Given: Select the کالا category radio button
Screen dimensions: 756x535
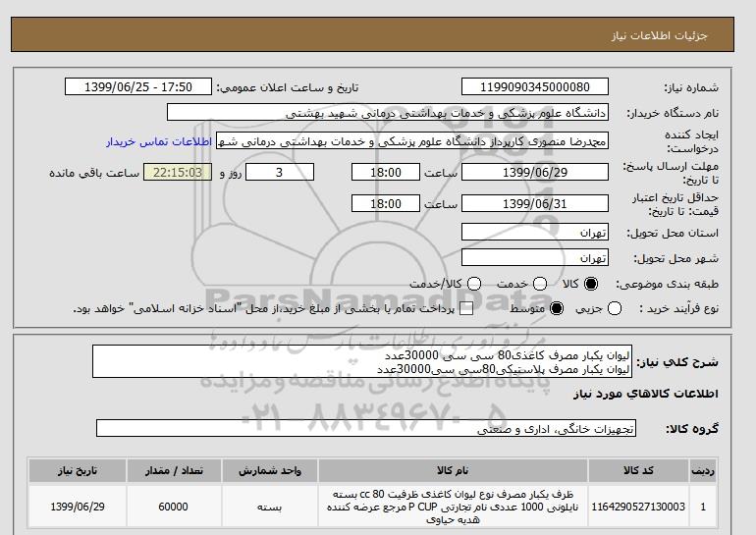Looking at the screenshot, I should pyautogui.click(x=591, y=284).
